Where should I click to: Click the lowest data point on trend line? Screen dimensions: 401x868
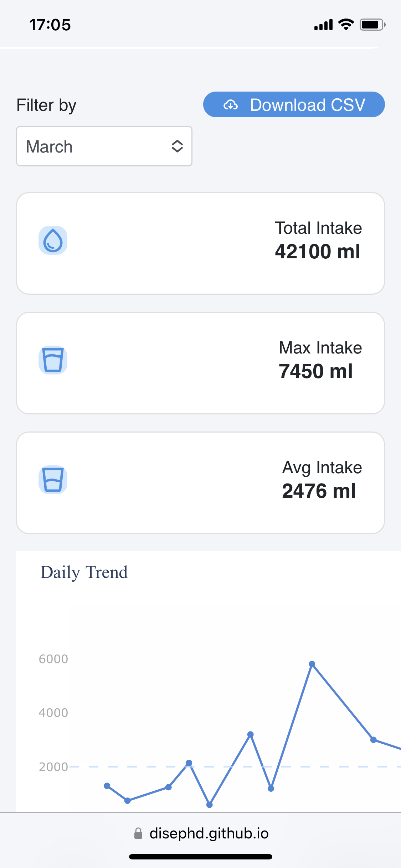tap(210, 805)
